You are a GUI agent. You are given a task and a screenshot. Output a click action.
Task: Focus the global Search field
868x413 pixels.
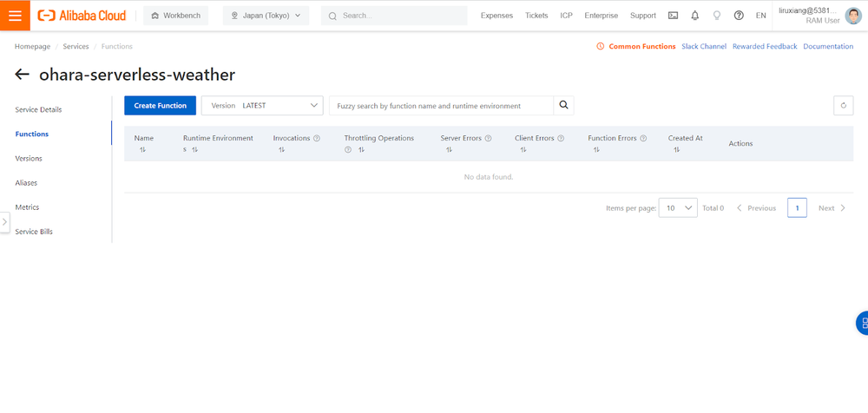tap(394, 16)
